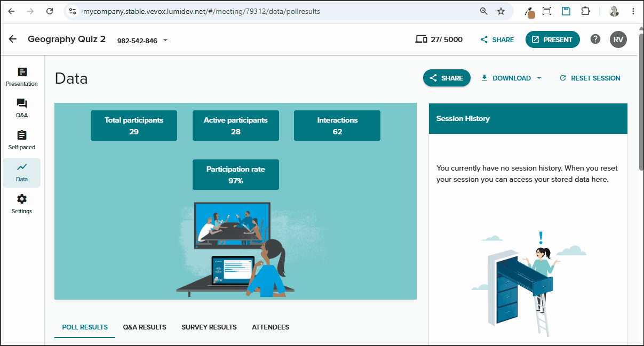Screen dimensions: 644x346
Task: Bookmark this page with the star icon
Action: 501,11
